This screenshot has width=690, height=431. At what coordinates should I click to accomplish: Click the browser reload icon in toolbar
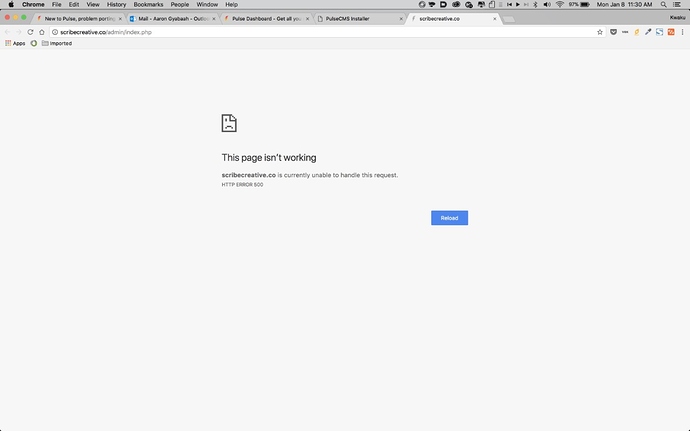pyautogui.click(x=30, y=32)
